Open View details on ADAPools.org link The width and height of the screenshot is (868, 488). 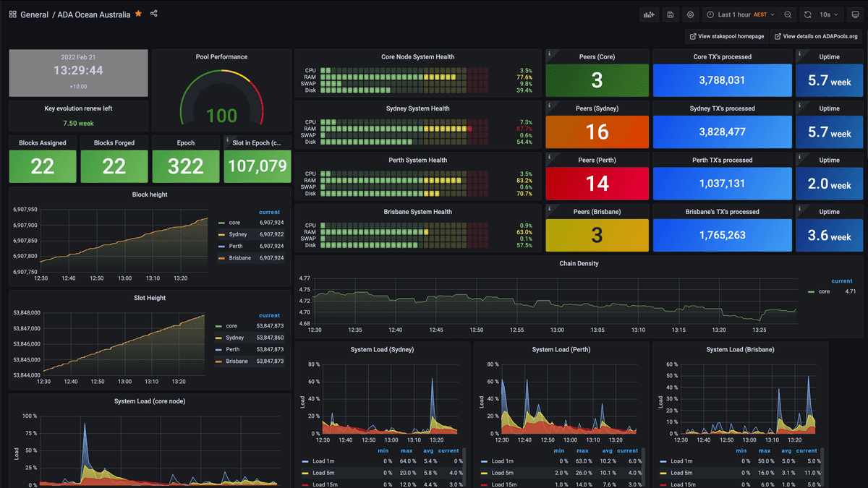pos(816,36)
